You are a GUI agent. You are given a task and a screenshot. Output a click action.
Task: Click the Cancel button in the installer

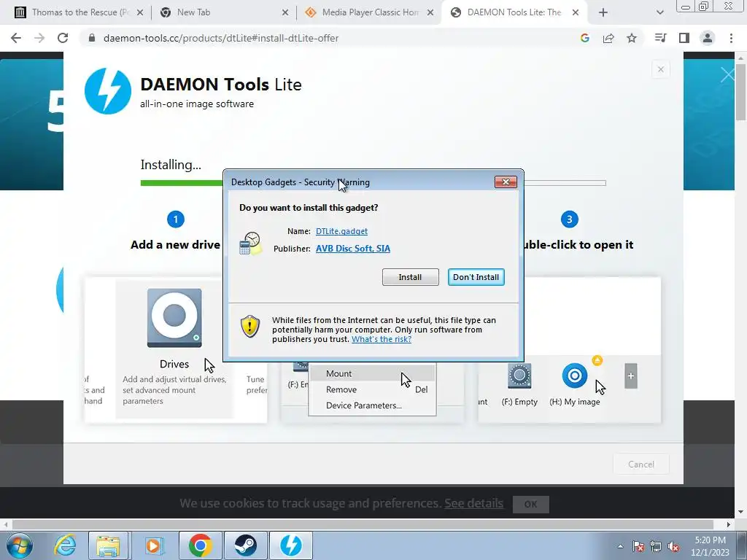coord(640,464)
